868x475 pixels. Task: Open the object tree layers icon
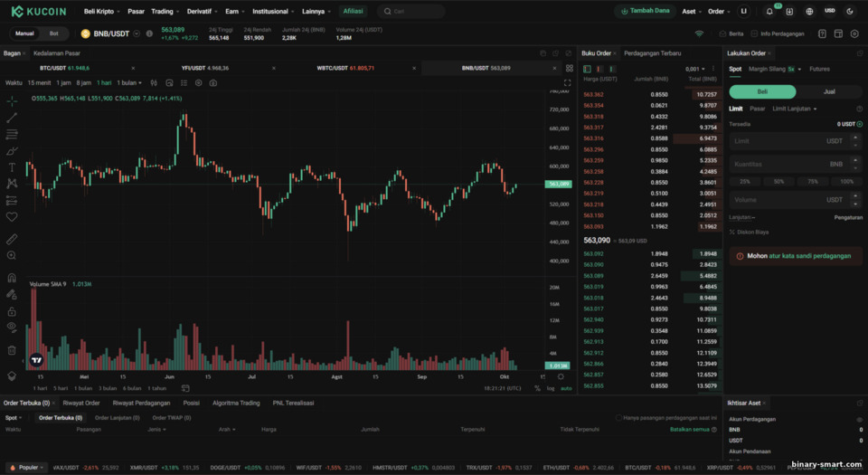coord(12,375)
